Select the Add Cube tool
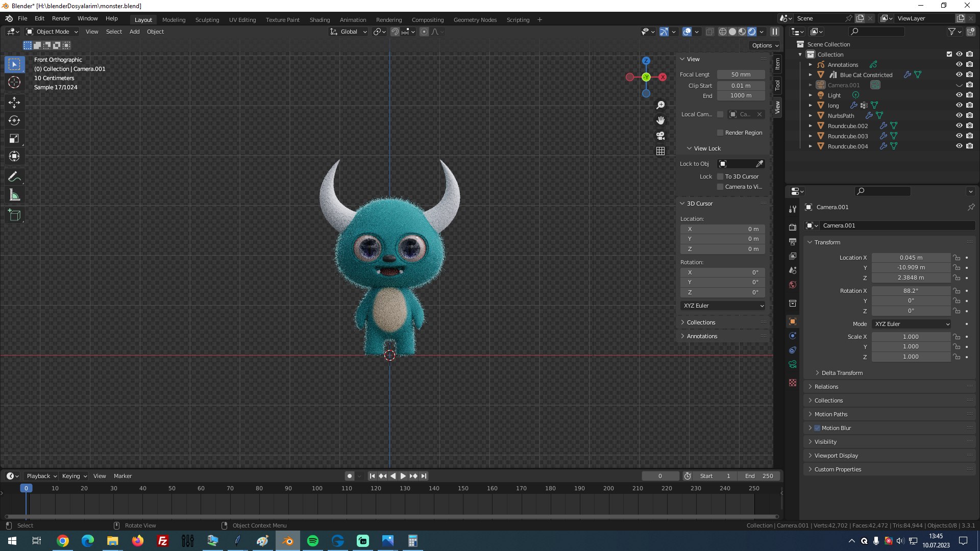 coord(14,215)
